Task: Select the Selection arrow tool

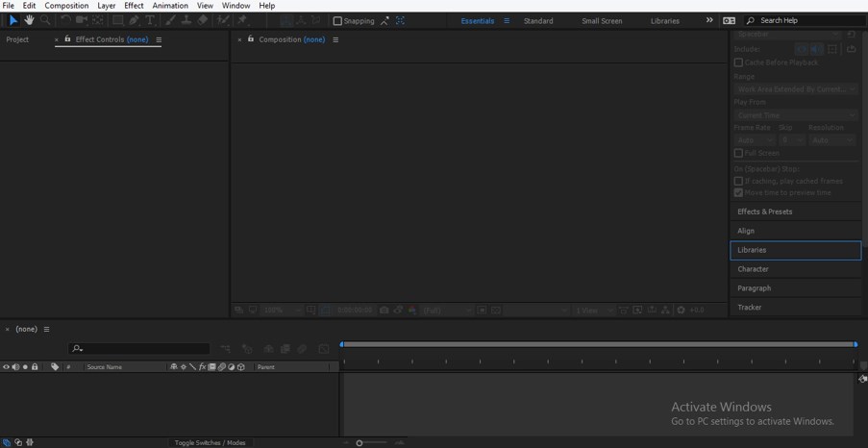Action: (x=13, y=20)
